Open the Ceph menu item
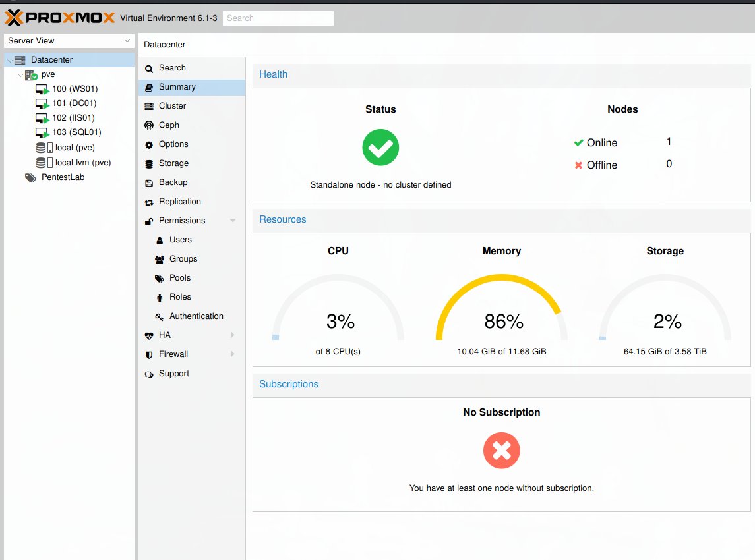 (x=192, y=125)
